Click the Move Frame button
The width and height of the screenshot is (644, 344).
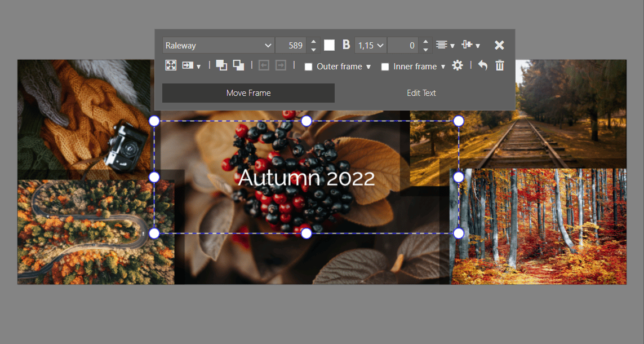(x=248, y=92)
